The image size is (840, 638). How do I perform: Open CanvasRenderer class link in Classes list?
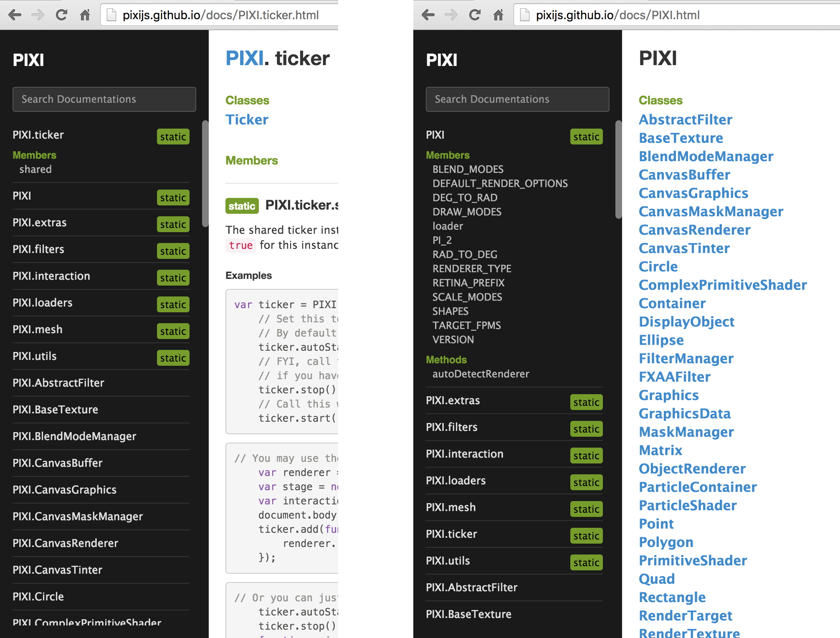(695, 230)
